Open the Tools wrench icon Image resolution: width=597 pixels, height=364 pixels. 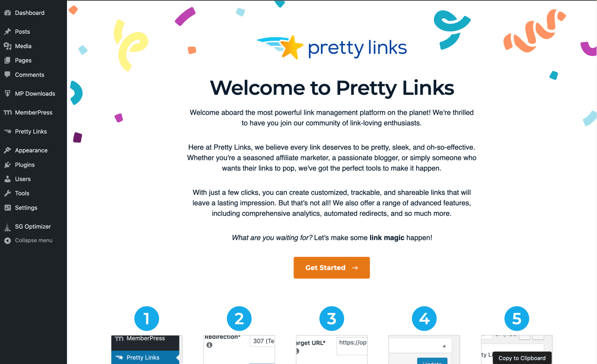tap(7, 193)
